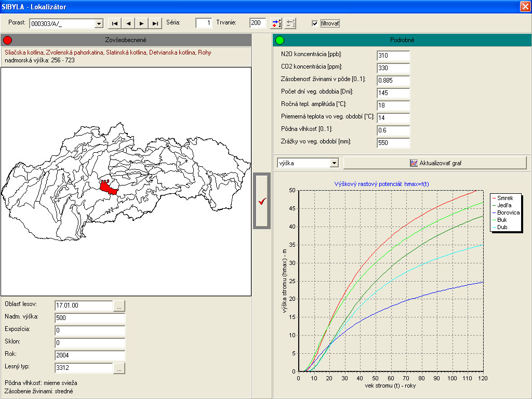This screenshot has width=532, height=399.
Task: Click the greyed remove series icon
Action: 290,23
